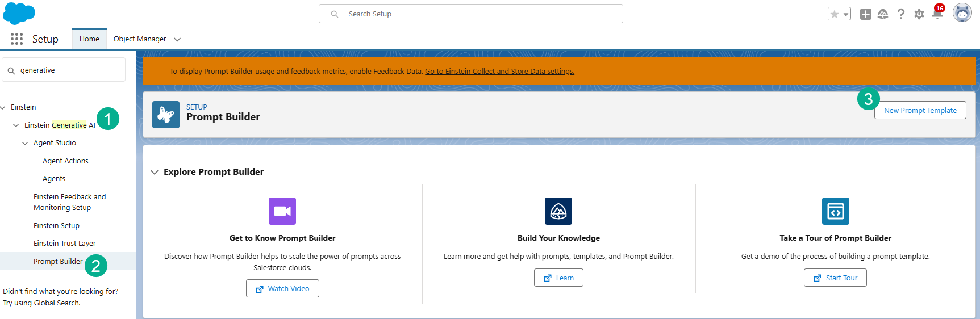The width and height of the screenshot is (980, 319).
Task: Open the setup gear icon
Action: coord(919,14)
